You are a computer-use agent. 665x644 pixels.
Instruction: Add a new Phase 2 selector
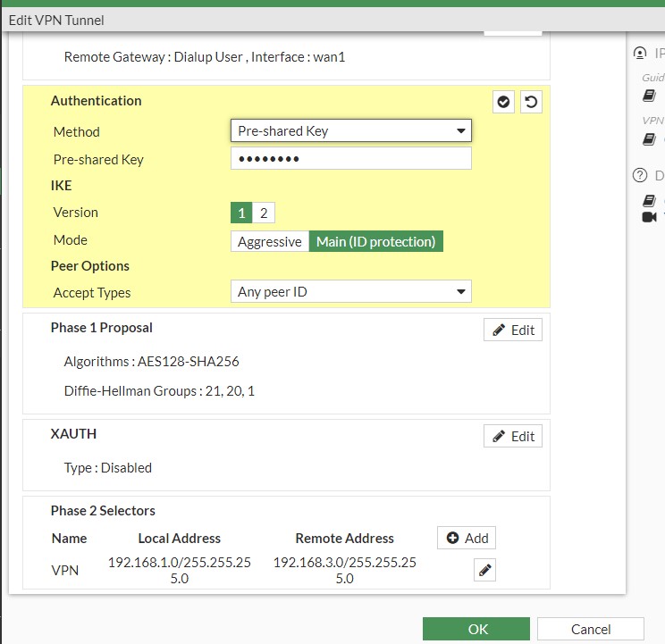467,538
